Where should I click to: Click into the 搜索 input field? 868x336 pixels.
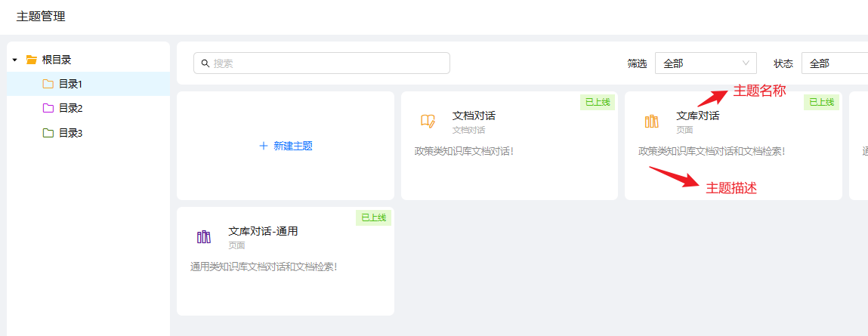tap(325, 63)
